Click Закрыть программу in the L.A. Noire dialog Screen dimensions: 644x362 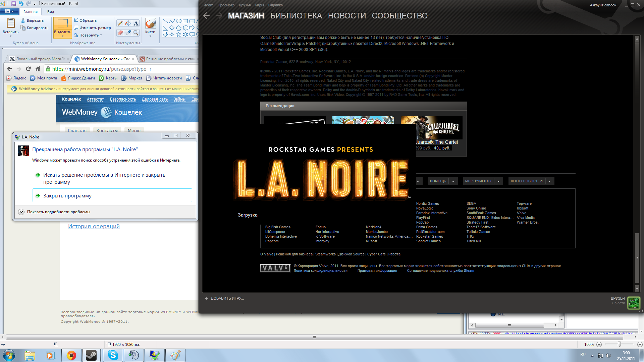coord(112,195)
